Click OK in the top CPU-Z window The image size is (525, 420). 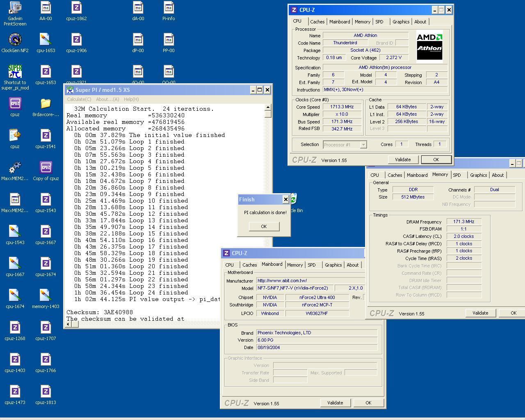coord(436,160)
